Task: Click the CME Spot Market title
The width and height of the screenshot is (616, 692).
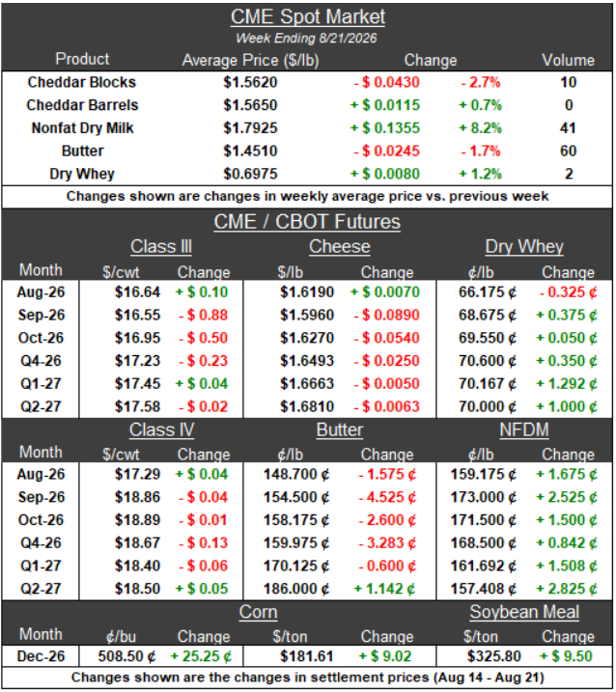Action: click(308, 16)
